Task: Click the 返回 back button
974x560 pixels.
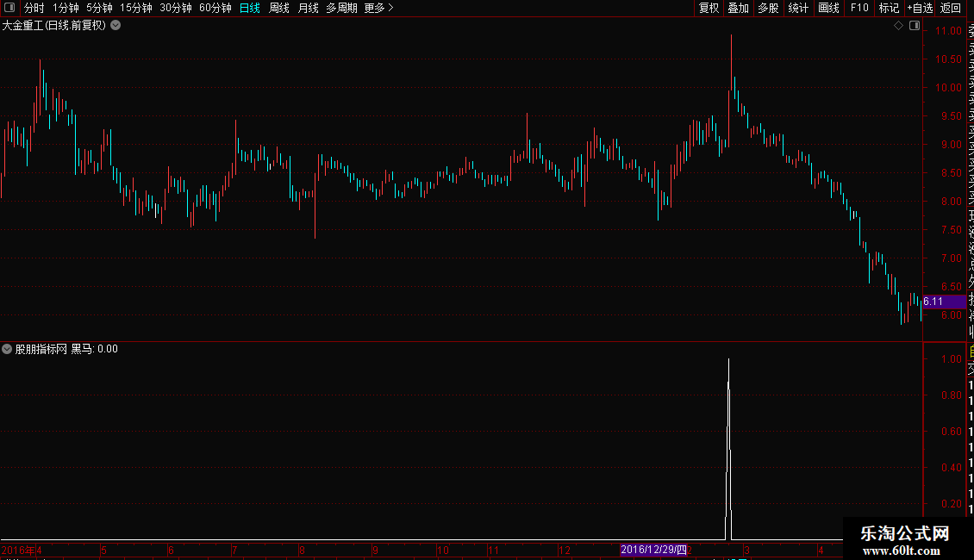Action: pyautogui.click(x=951, y=8)
